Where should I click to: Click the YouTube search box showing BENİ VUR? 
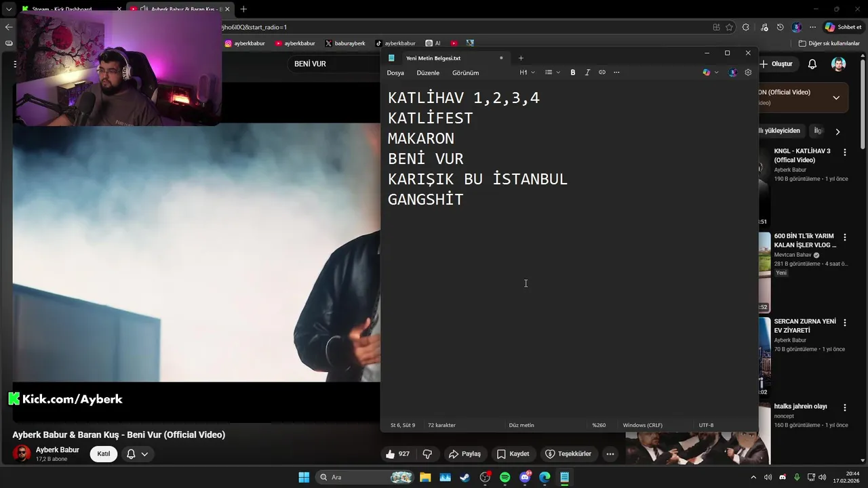point(332,64)
